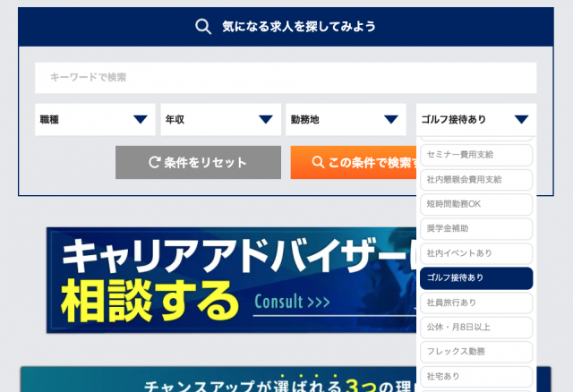Select highlighted ゴルフ接待あり list option
The image size is (573, 392).
tap(476, 278)
